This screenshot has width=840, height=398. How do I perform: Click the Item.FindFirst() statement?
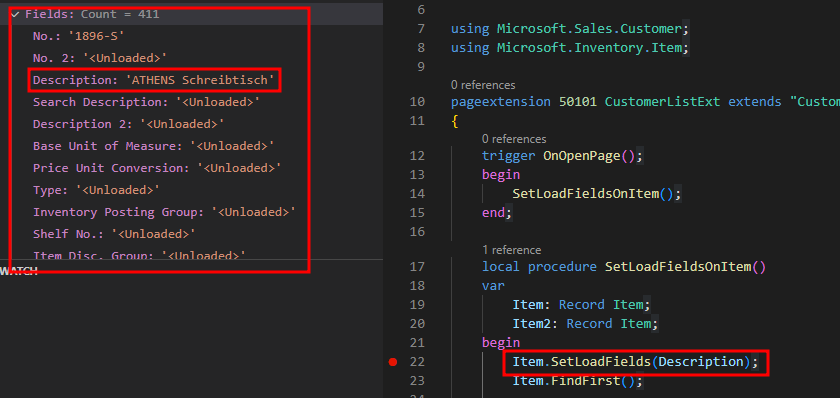pos(577,381)
